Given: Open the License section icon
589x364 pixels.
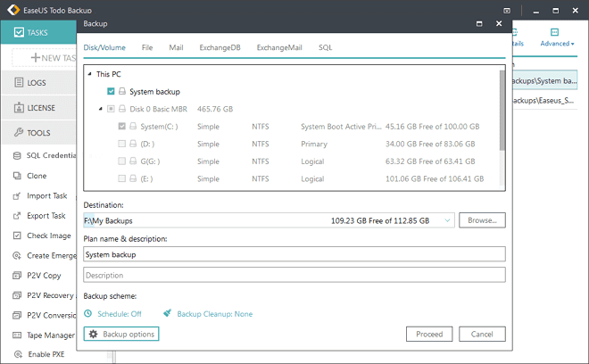Looking at the screenshot, I should point(20,108).
